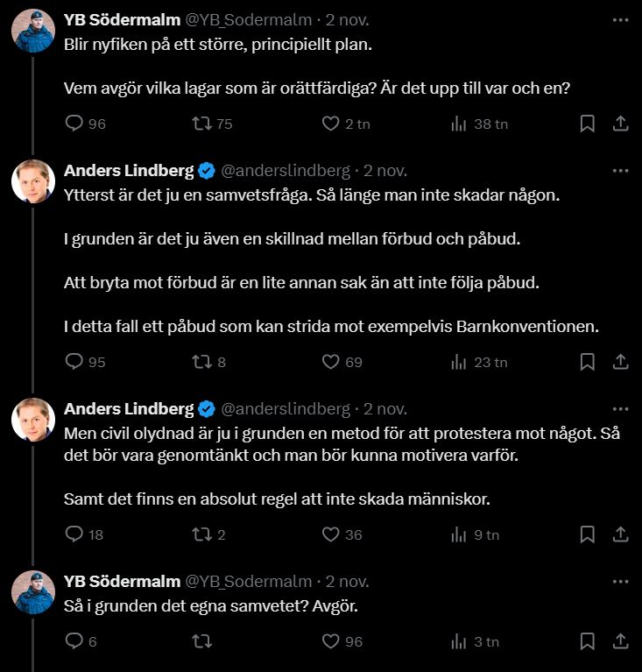The image size is (642, 672).
Task: View analytics for tweet with 38 tn views
Action: click(459, 124)
